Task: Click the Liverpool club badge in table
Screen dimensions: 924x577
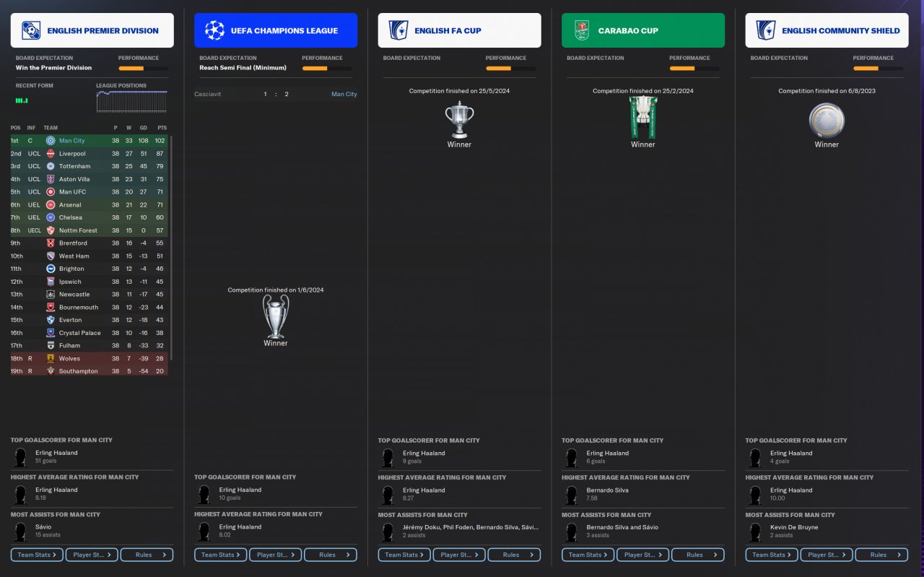Action: click(51, 154)
